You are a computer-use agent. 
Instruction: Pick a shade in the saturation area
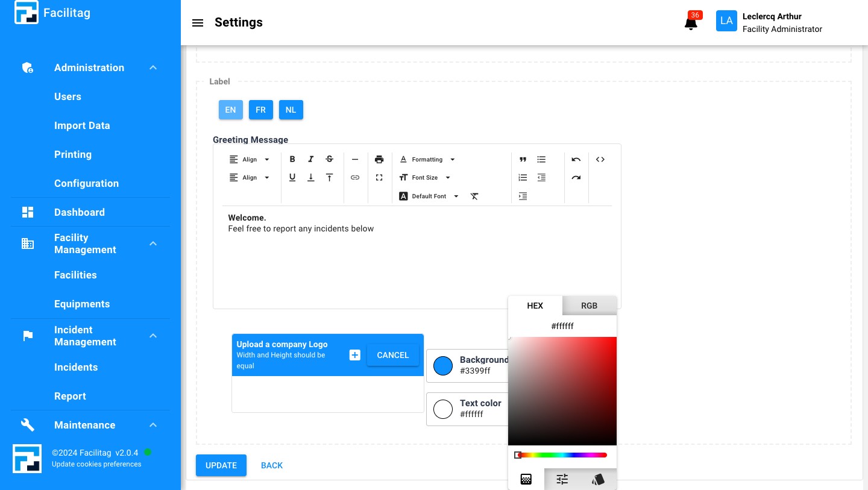(x=562, y=391)
